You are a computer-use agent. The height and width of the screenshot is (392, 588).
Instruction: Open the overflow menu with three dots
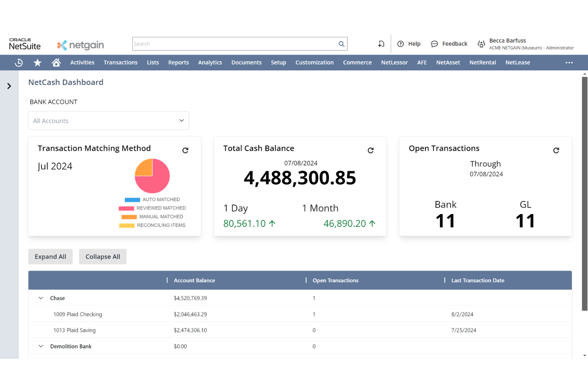coord(569,62)
